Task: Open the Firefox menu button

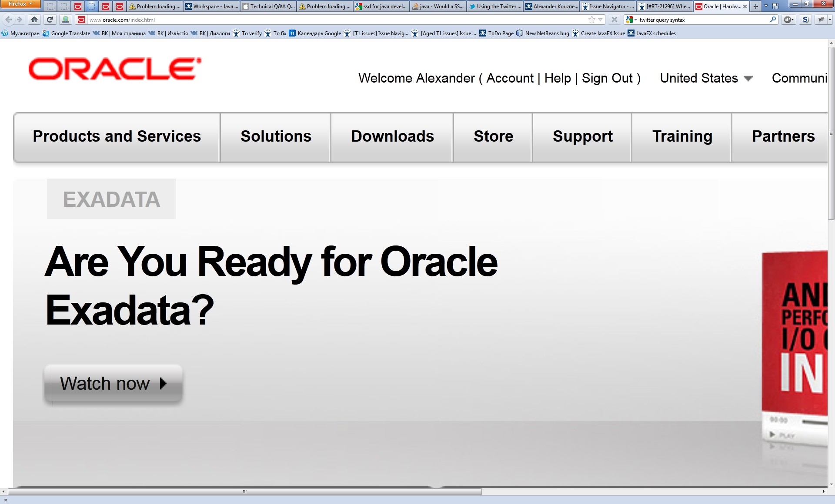Action: [20, 4]
